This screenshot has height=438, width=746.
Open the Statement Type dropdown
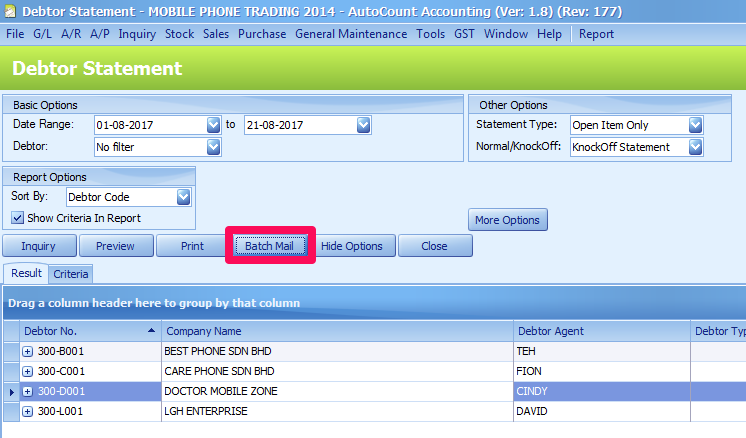[x=695, y=125]
